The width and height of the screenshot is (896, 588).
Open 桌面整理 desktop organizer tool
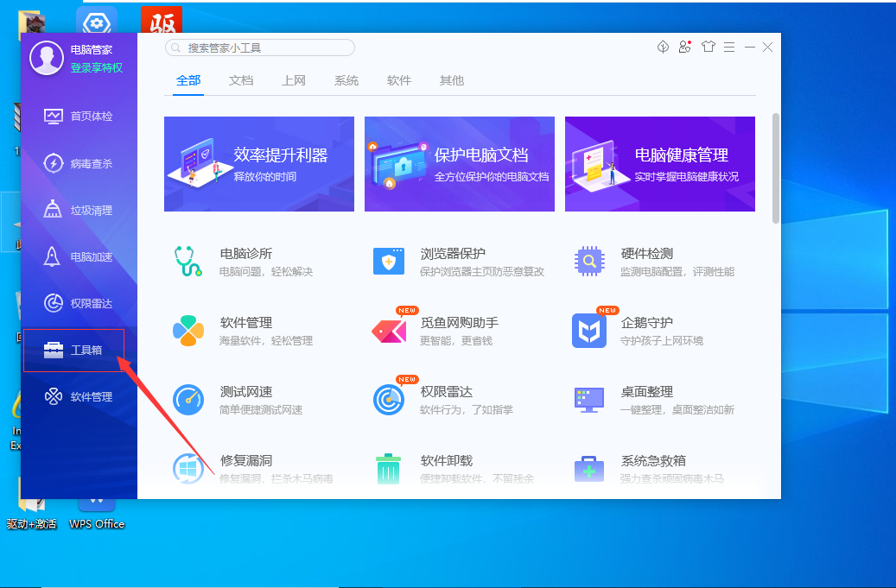[654, 400]
